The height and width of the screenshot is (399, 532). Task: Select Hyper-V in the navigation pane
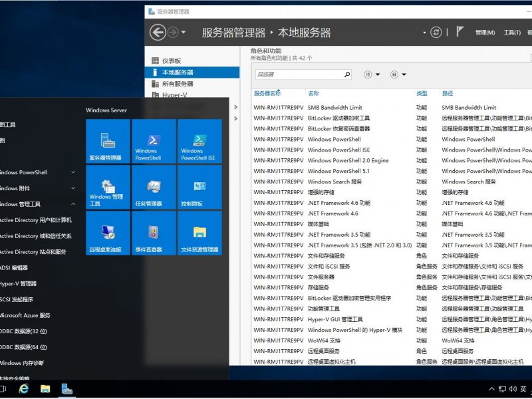click(x=192, y=94)
